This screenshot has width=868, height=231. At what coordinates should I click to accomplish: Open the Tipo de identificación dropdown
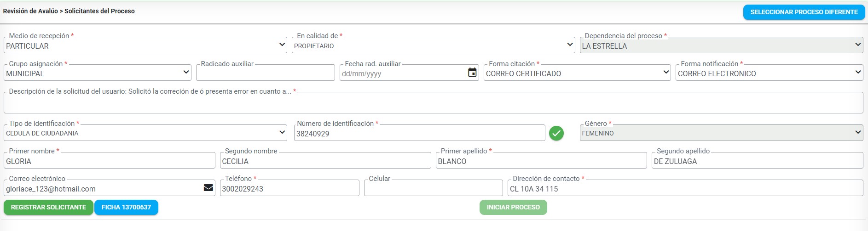pos(145,133)
